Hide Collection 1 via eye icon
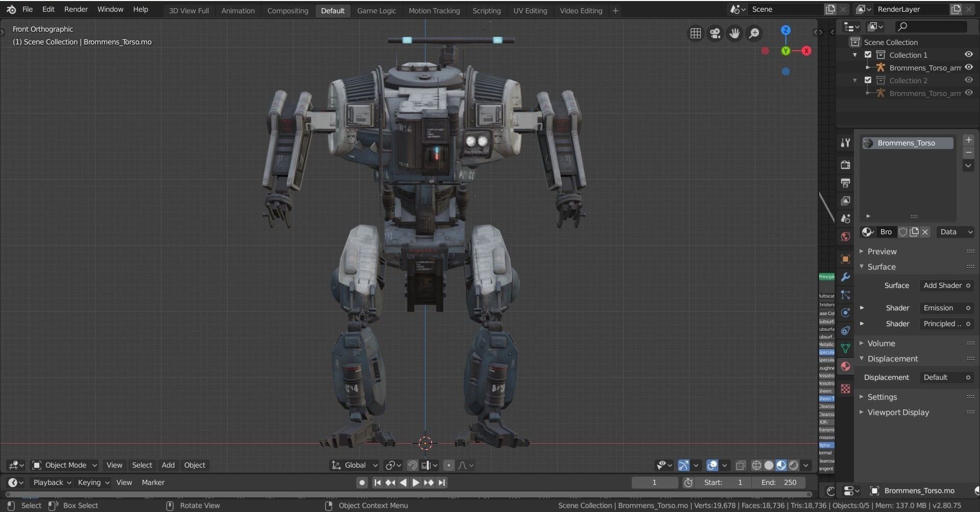The image size is (980, 512). point(968,55)
